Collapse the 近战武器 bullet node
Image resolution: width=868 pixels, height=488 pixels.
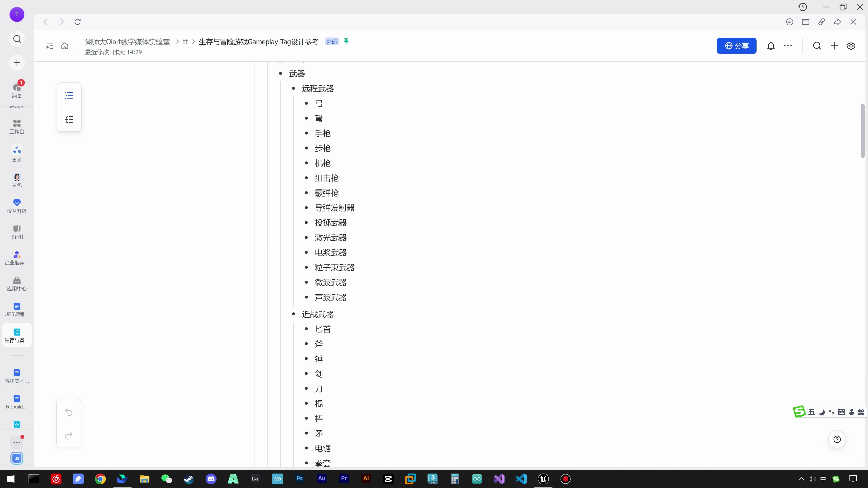click(x=293, y=314)
